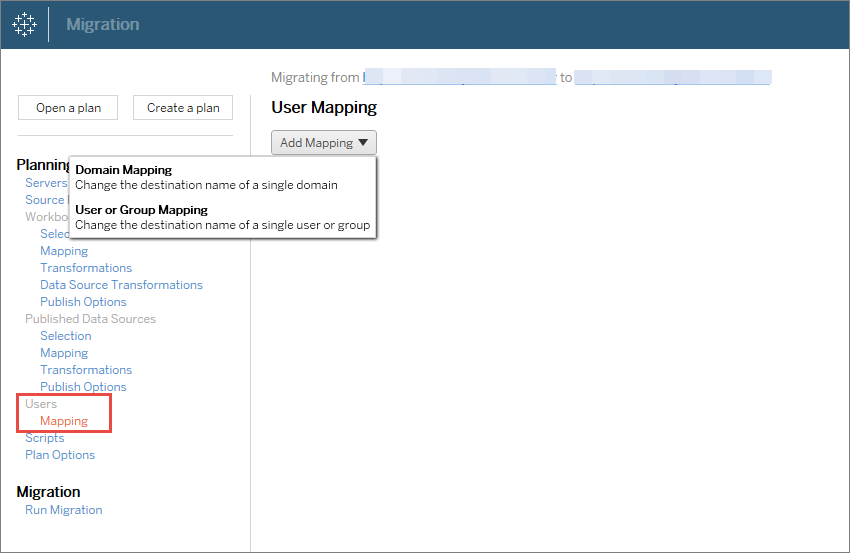Go to Mapping under Published Data Sources

coord(64,353)
